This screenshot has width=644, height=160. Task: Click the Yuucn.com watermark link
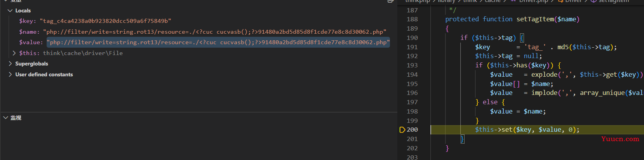(620, 139)
